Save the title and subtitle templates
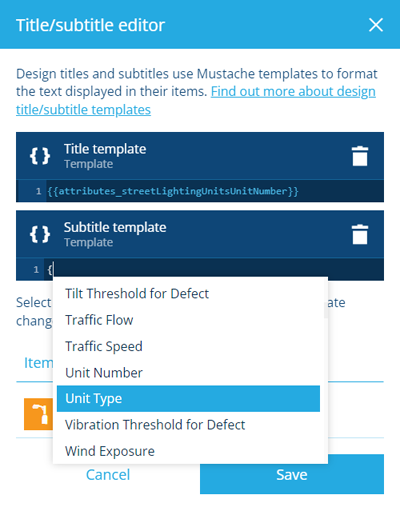400x511 pixels. coord(292,474)
